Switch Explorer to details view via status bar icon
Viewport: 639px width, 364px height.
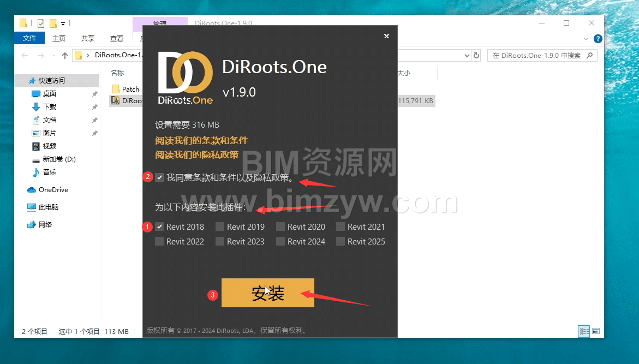tap(584, 331)
